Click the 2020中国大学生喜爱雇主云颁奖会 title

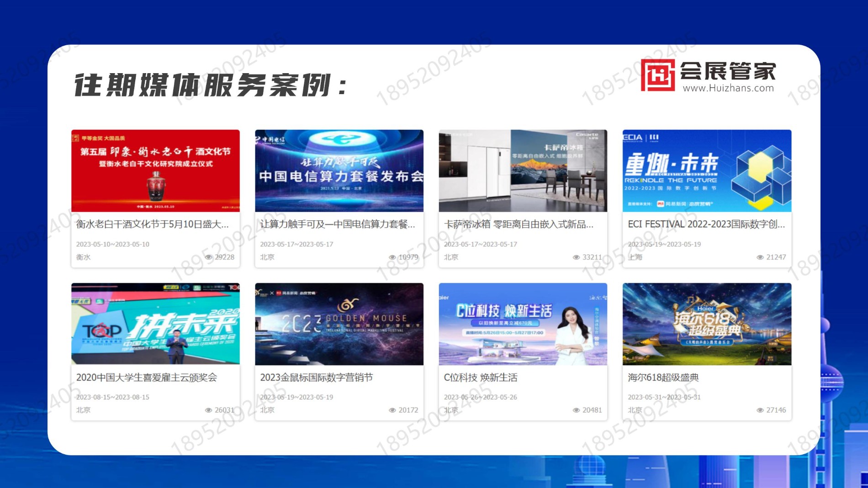[147, 377]
